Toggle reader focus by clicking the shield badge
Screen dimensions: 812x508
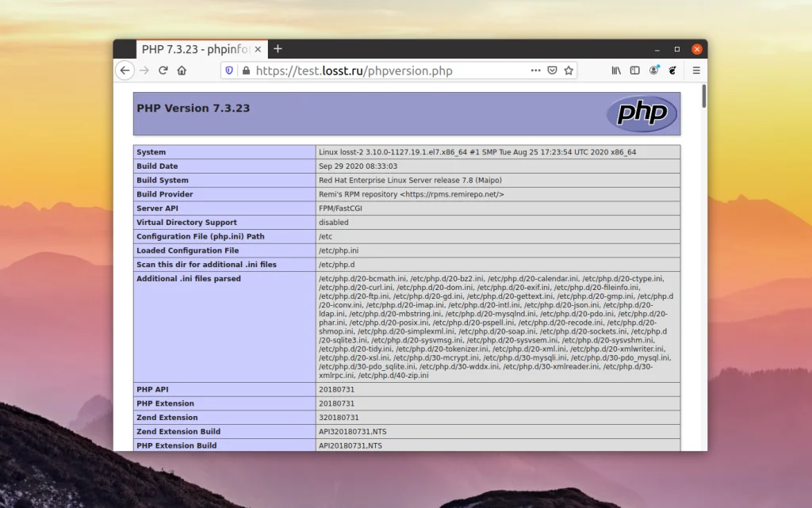click(x=228, y=70)
